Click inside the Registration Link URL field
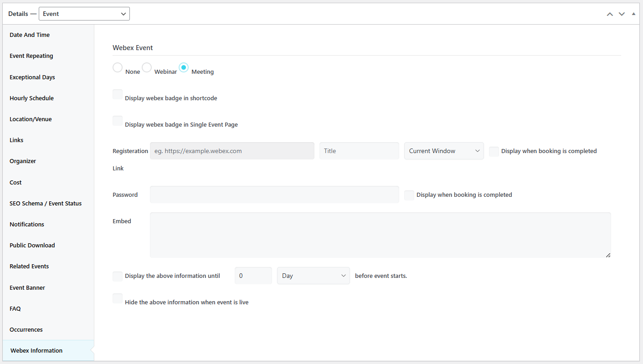643x364 pixels. click(x=231, y=151)
